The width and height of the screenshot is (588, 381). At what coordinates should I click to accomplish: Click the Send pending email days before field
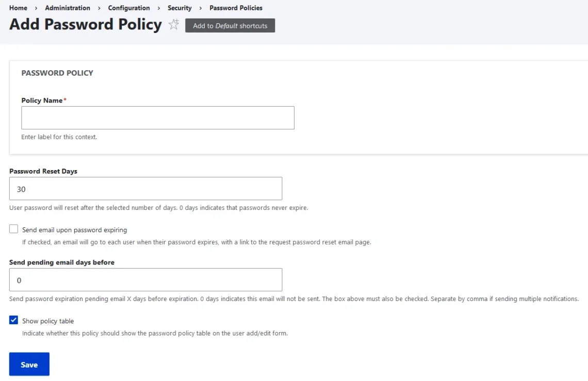coord(145,279)
